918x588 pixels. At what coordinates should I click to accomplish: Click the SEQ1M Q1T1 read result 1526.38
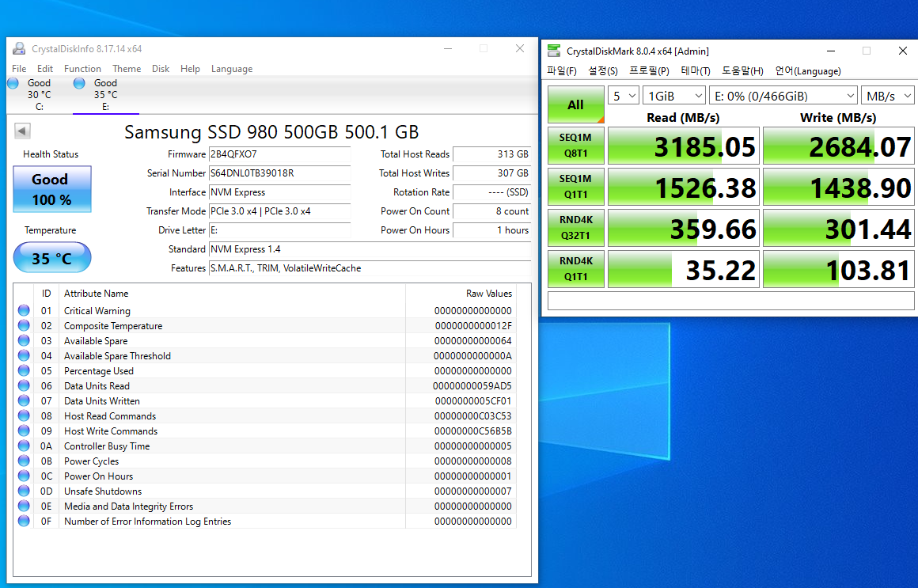click(683, 186)
